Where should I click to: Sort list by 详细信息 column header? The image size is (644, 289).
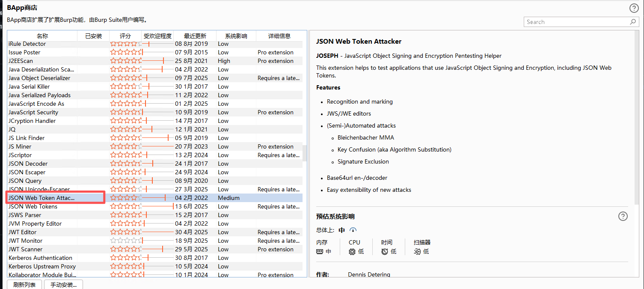tap(279, 36)
